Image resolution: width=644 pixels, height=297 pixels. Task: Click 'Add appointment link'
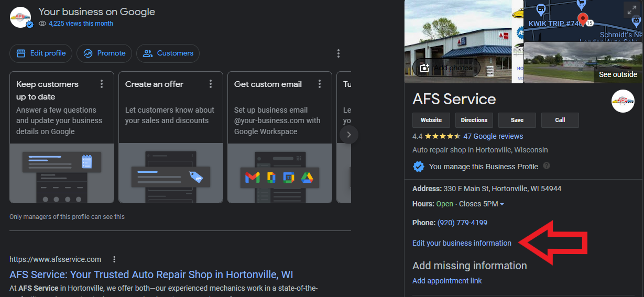(447, 281)
